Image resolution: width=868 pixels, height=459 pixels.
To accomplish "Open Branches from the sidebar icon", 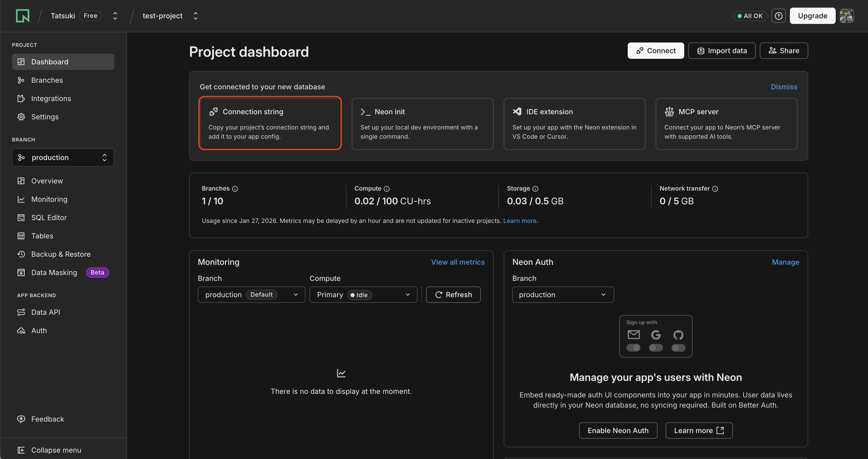I will click(21, 80).
